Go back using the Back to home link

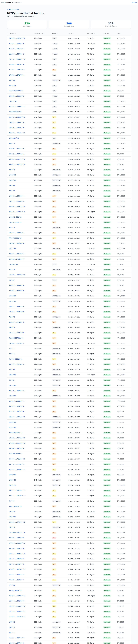pos(13,10)
